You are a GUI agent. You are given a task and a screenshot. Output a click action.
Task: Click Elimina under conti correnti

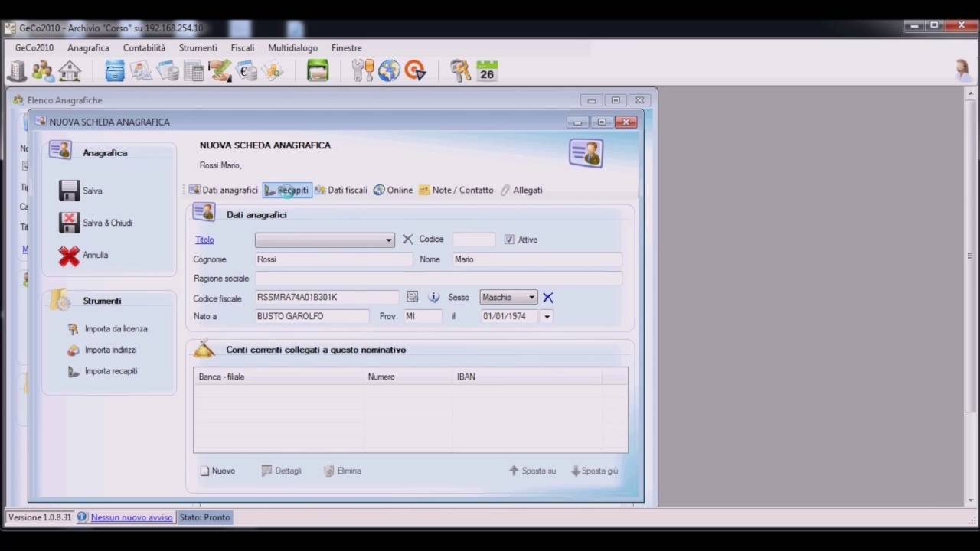[x=342, y=471]
